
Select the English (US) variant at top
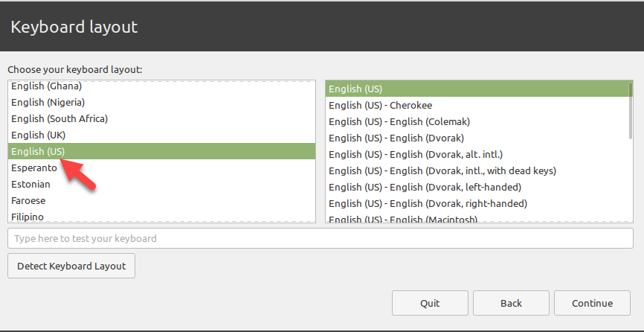pos(355,89)
